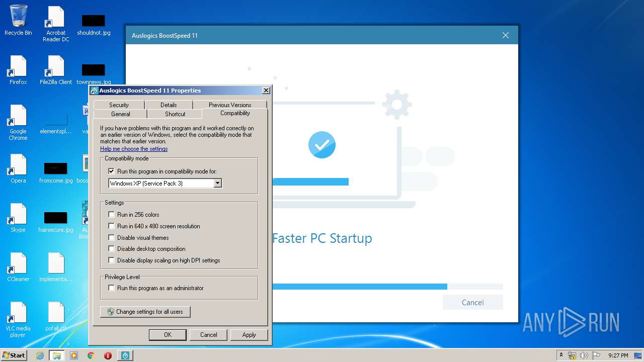Switch to the Previous Versions tab
Viewport: 644px width, 362px height.
[230, 105]
